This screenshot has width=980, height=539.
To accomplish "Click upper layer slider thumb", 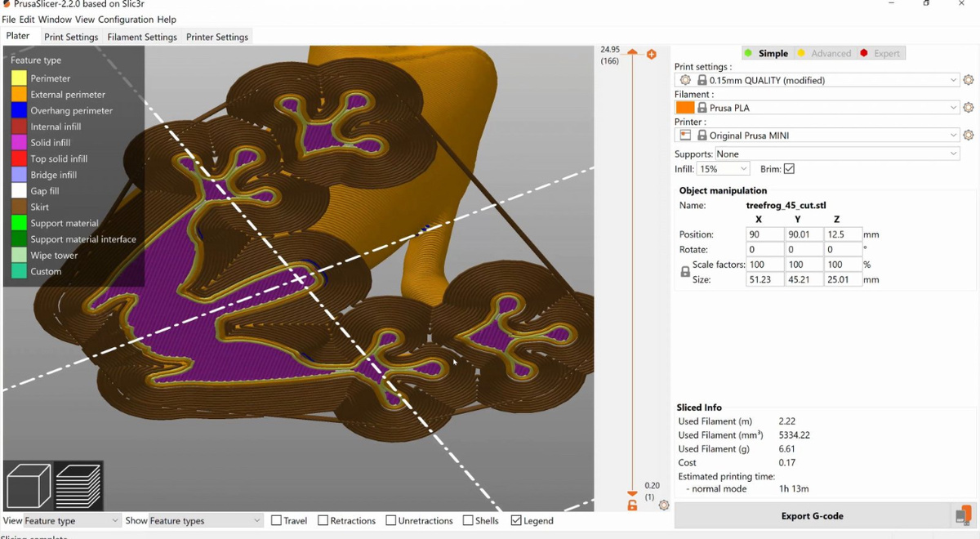I will [632, 53].
